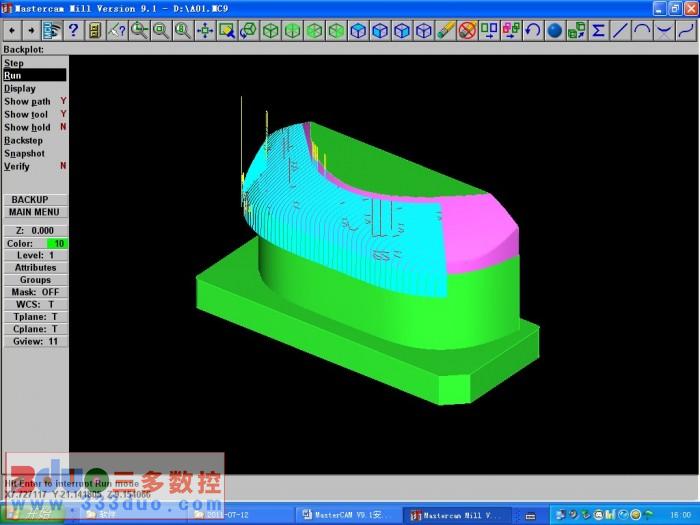Click the Undelete crossed-out eraser icon
Image resolution: width=700 pixels, height=525 pixels.
tap(467, 30)
